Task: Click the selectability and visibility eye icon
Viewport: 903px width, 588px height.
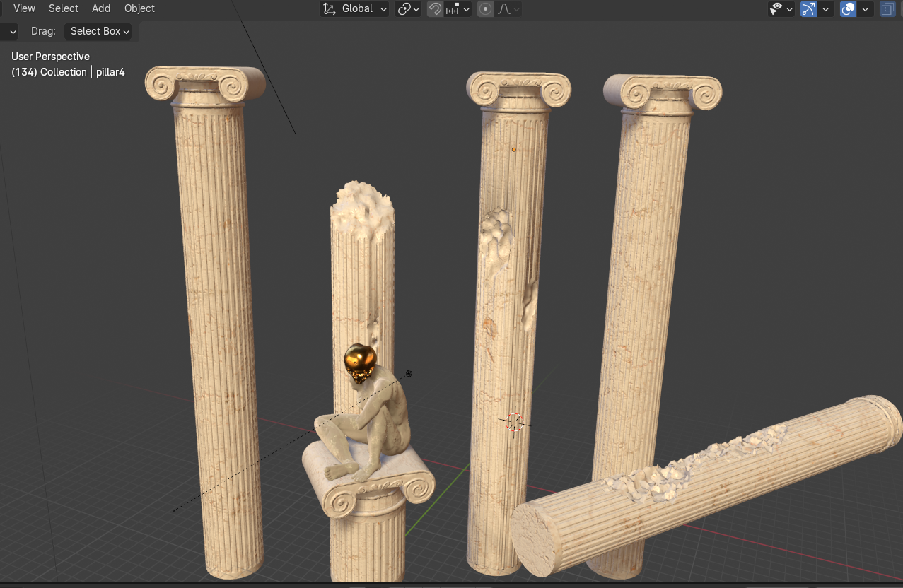Action: pyautogui.click(x=781, y=9)
